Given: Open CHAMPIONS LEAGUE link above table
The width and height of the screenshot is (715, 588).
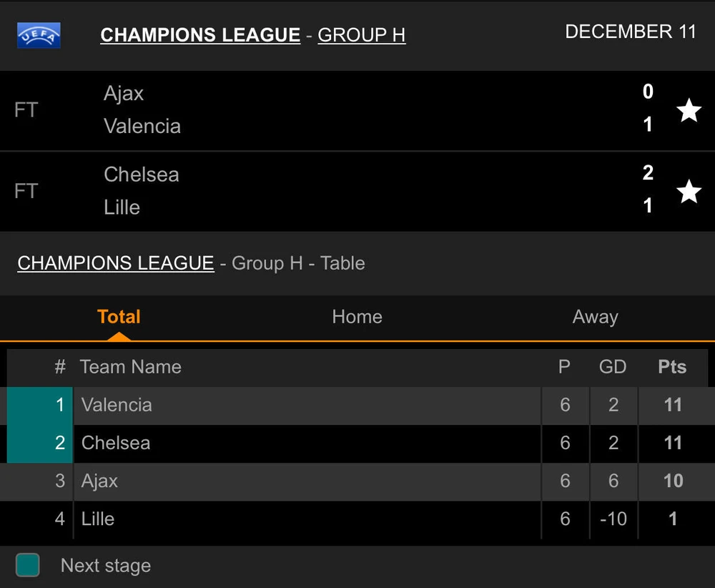Looking at the screenshot, I should 116,263.
